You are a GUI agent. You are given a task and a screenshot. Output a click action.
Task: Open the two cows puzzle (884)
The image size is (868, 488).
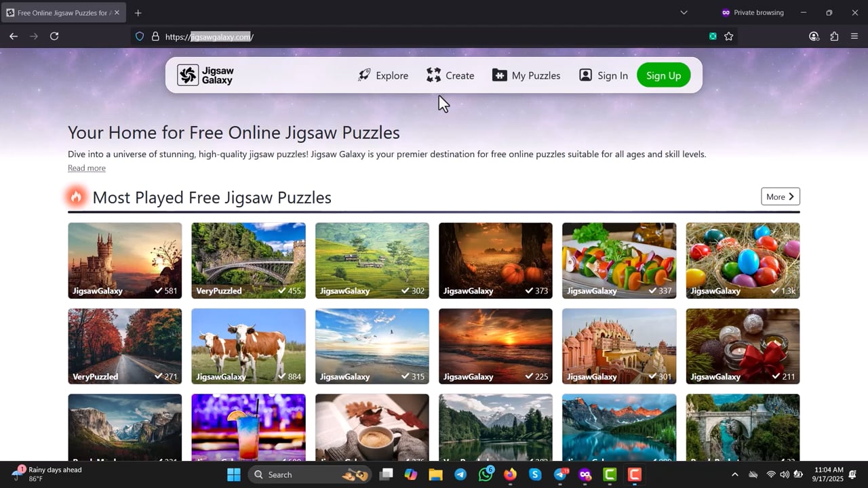point(248,346)
